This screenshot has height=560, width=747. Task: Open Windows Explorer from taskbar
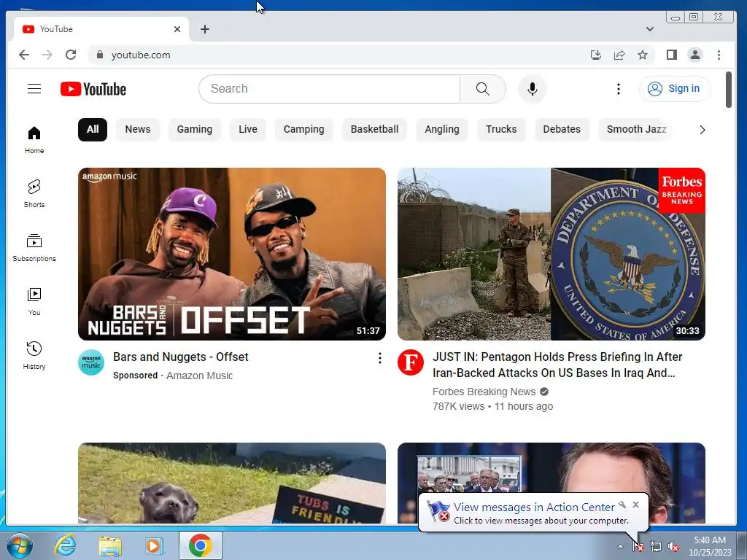110,545
